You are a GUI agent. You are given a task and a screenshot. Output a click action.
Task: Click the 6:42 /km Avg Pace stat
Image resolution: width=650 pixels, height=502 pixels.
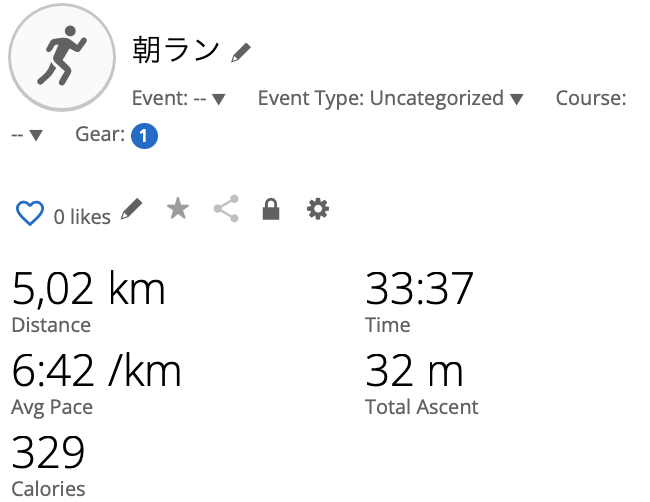[97, 371]
